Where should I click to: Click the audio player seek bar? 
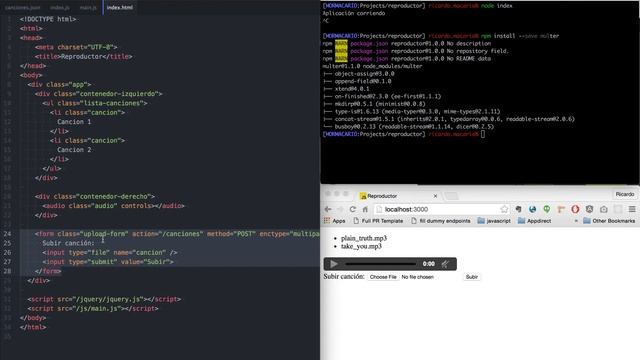(x=380, y=264)
